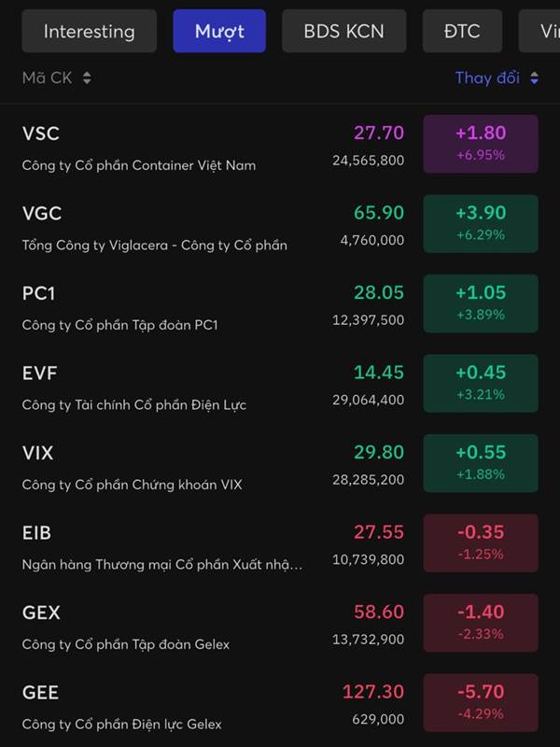Image resolution: width=560 pixels, height=747 pixels.
Task: Open the partially visible Vi tab
Action: 539,32
